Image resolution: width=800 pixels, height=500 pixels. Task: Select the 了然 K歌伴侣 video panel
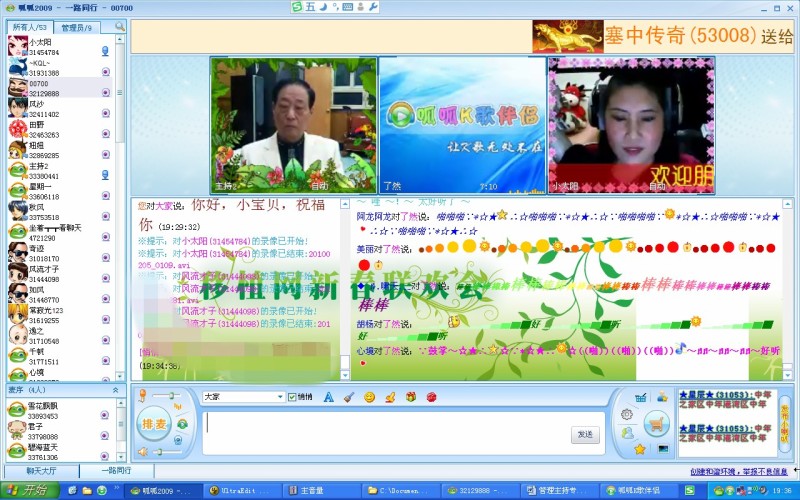462,125
